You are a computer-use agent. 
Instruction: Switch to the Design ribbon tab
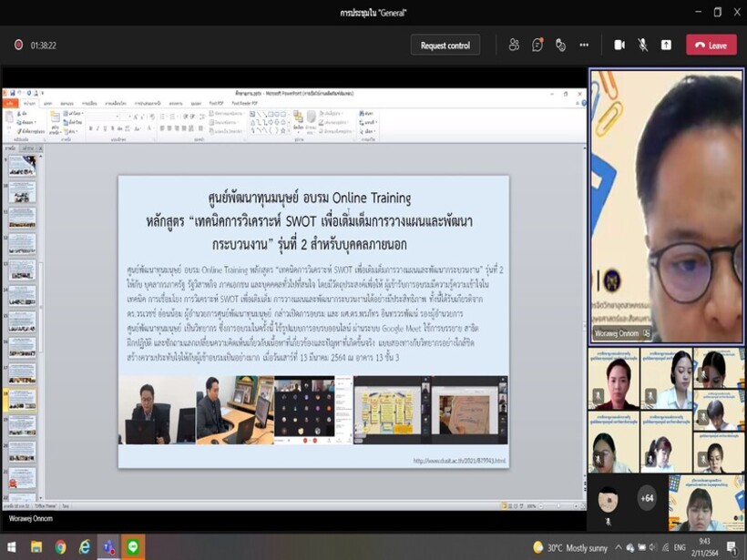click(67, 103)
